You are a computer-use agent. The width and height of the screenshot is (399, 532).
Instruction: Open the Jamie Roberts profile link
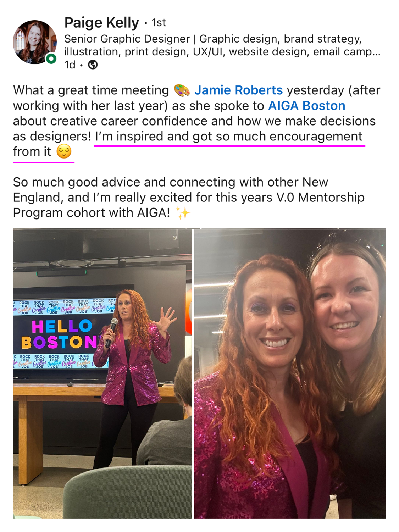pos(238,90)
